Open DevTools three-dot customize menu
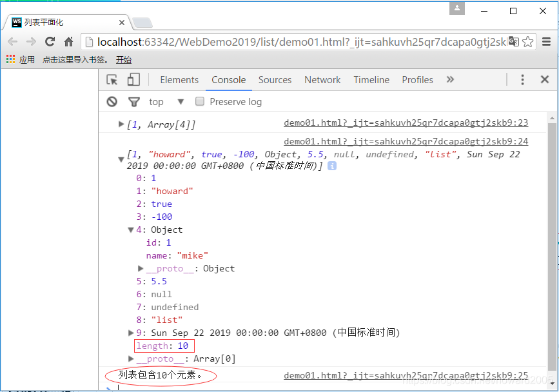Image resolution: width=559 pixels, height=392 pixels. pyautogui.click(x=523, y=79)
